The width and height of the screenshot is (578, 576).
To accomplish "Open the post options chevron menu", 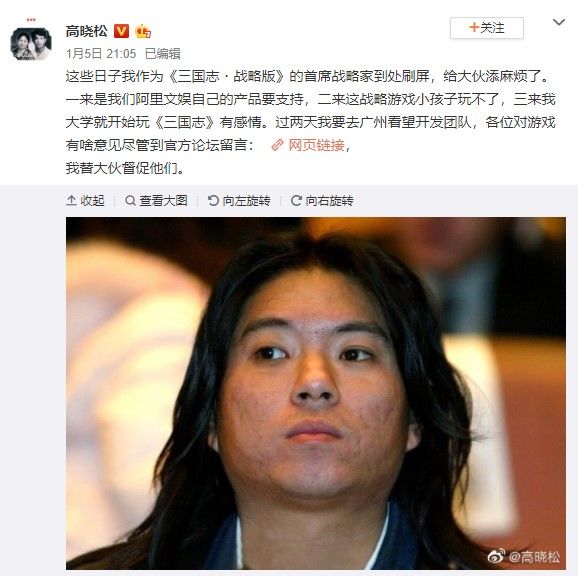I will point(559,22).
